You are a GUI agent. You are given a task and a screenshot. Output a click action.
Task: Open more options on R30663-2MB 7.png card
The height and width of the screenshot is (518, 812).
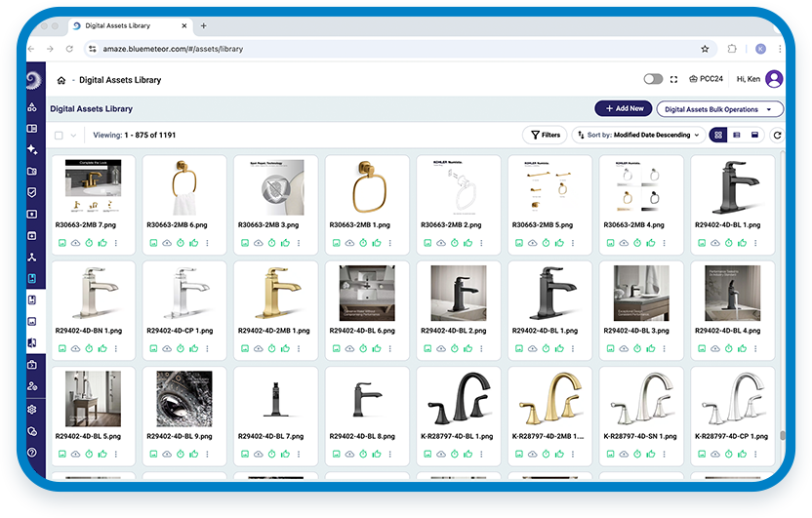116,243
